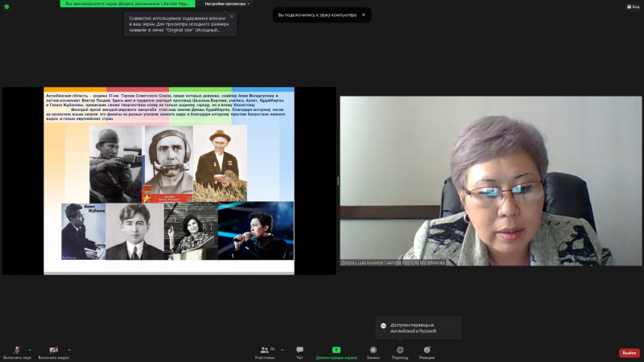Screen dimensions: 644x362
Task: Close the computer audio connected notification
Action: [363, 14]
